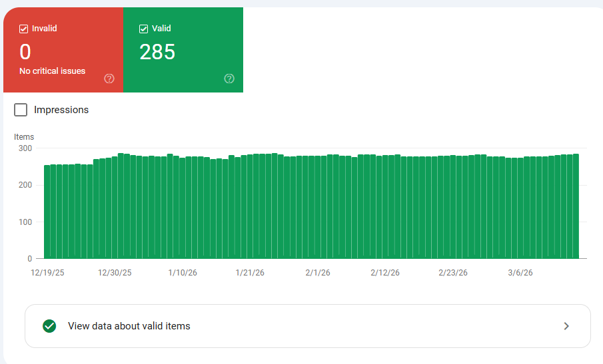
Task: Click the 12/19/25 date label
Action: [47, 273]
